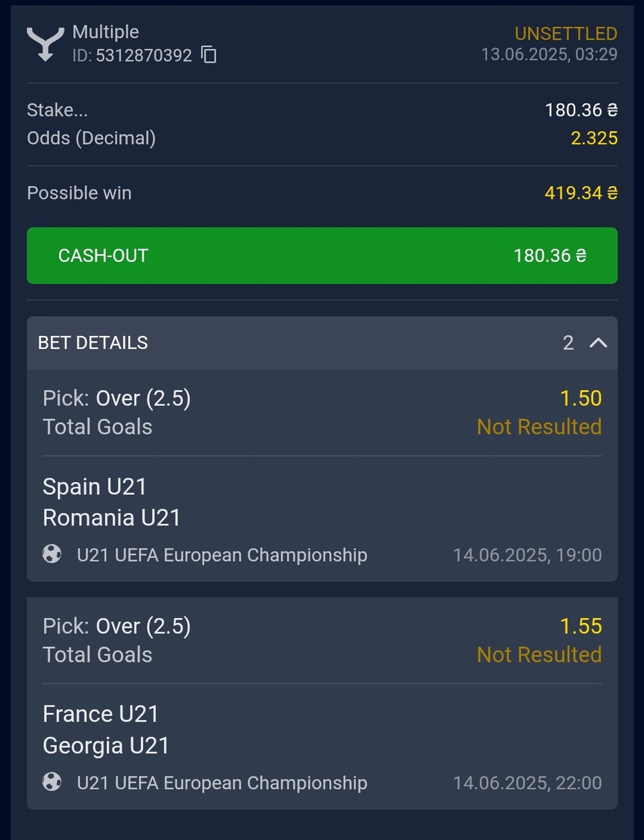The image size is (644, 840).
Task: Click the Possible win amount 419.34
Action: tap(581, 193)
